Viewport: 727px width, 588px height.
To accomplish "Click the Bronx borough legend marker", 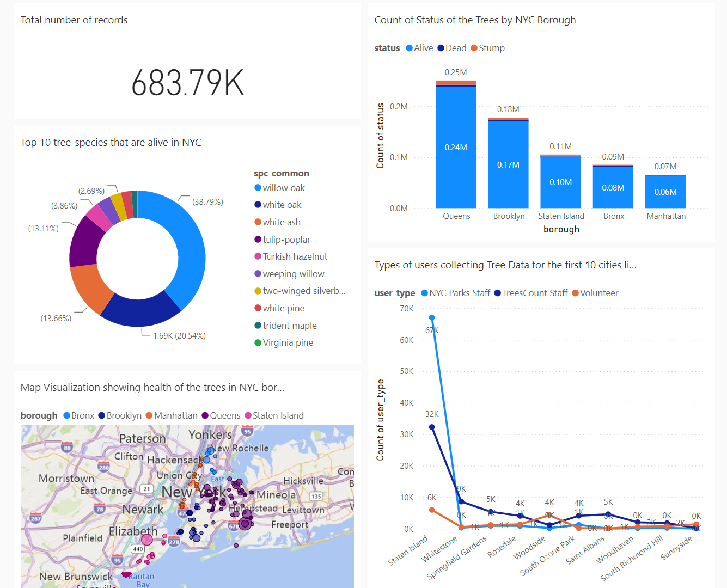I will coord(67,415).
